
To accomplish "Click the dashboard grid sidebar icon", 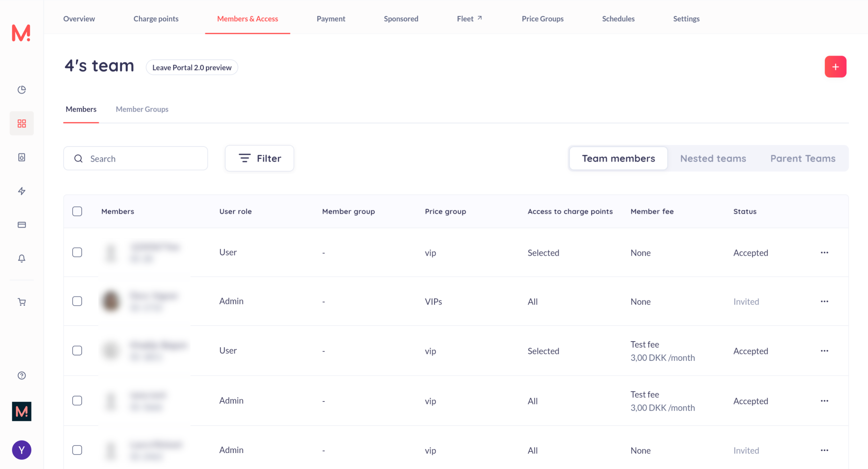I will pos(22,123).
